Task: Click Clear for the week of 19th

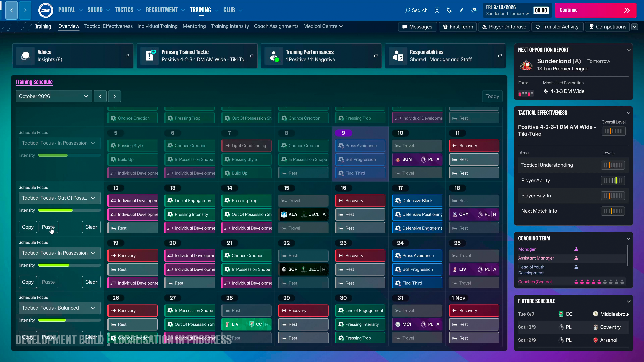Action: click(91, 282)
